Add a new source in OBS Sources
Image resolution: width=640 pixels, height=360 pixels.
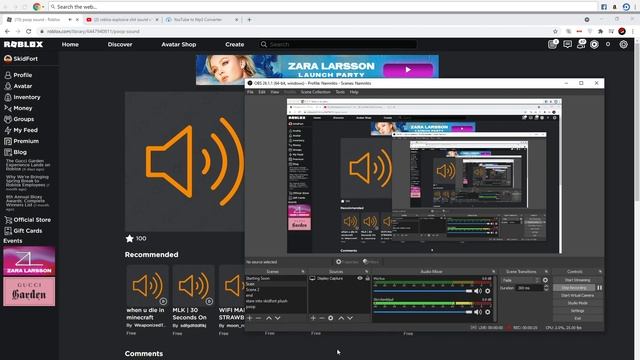pos(313,318)
